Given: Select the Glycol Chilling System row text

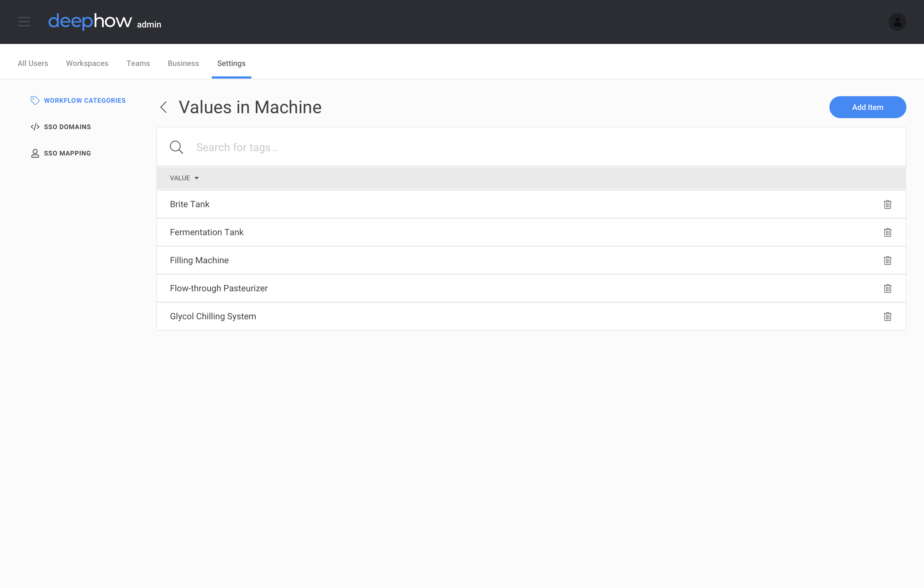Looking at the screenshot, I should [213, 316].
